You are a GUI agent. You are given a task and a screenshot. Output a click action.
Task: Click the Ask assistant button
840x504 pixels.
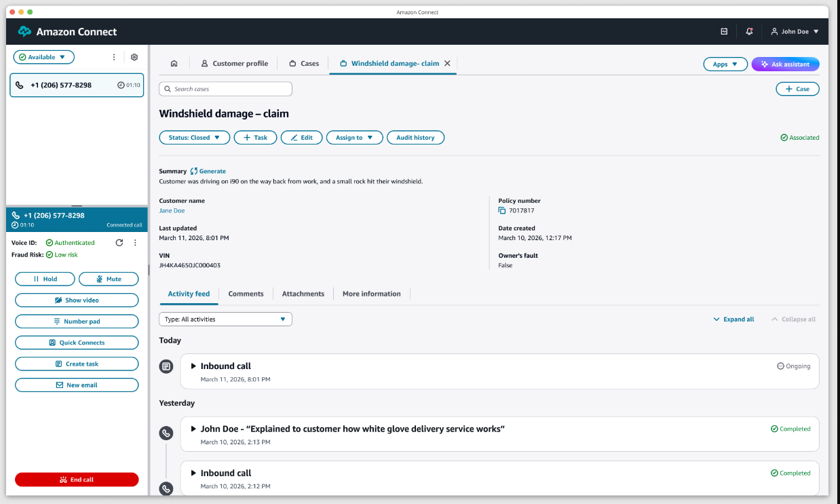[x=785, y=64]
